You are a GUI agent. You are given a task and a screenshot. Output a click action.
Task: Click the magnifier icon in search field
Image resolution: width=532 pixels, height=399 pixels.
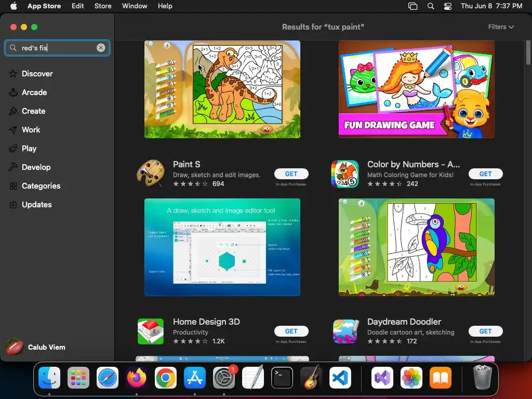click(13, 48)
